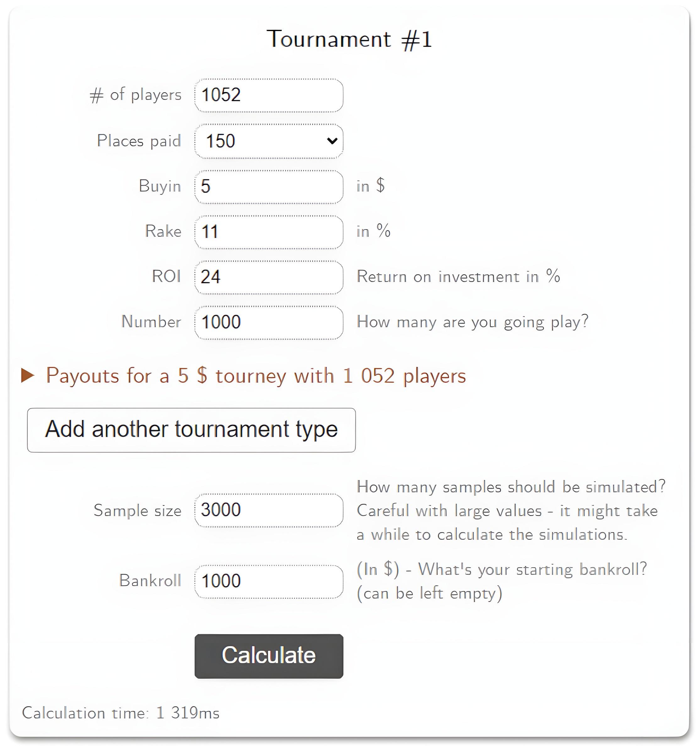Click the Bankroll input field
700x751 pixels.
coord(269,581)
